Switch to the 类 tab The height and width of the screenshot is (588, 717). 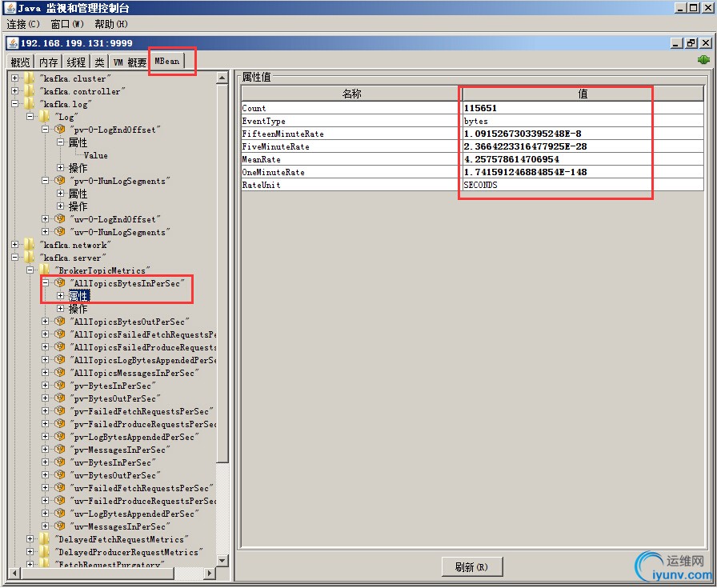[99, 62]
